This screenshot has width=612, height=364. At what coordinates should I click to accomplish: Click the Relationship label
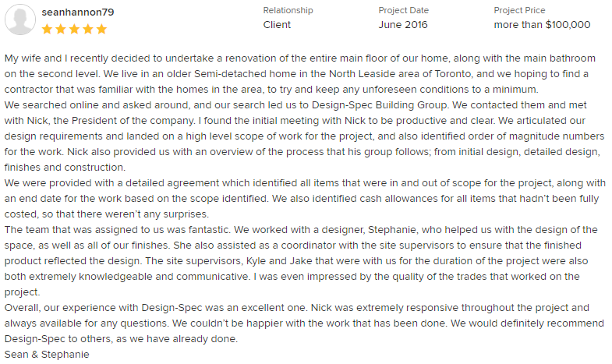pos(288,10)
